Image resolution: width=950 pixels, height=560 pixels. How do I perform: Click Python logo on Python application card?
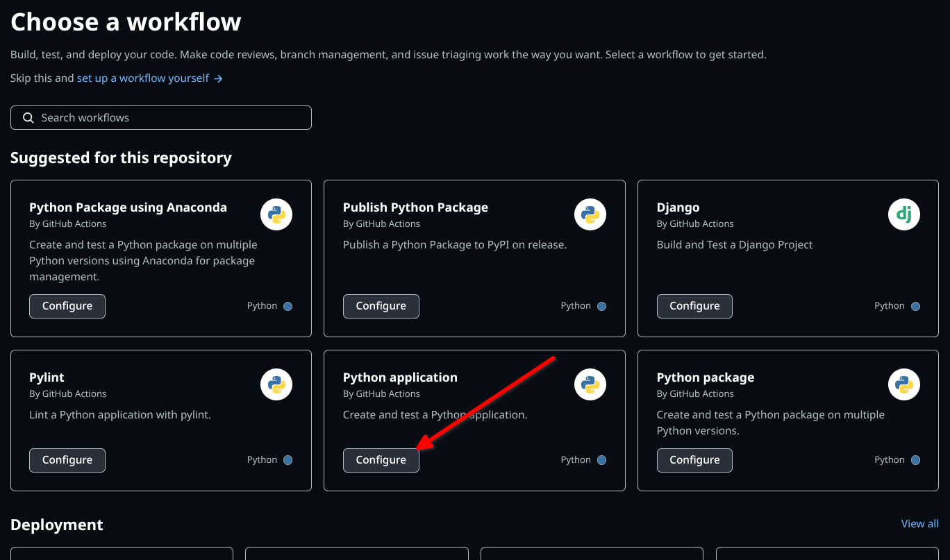coord(590,384)
